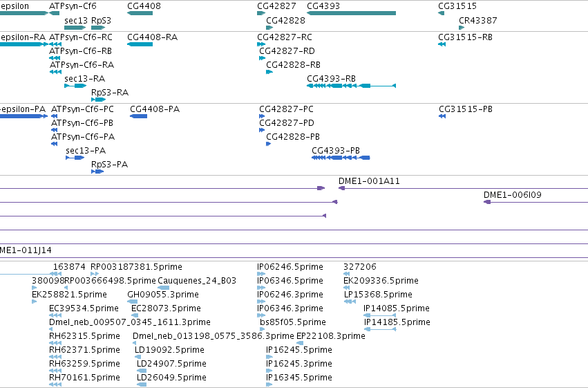
Task: Select EST Cauquenes_24_B03
Action: pos(197,281)
